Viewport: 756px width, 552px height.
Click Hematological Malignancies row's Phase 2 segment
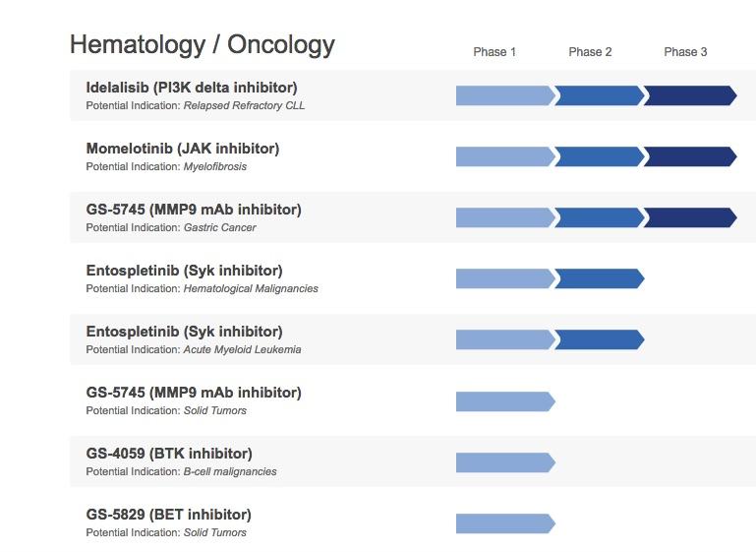click(599, 278)
